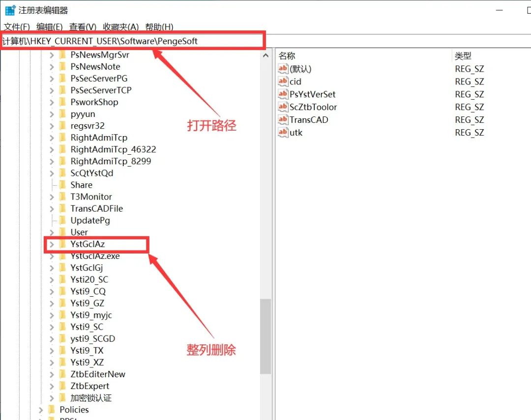Click the ScZtbToolor value string icon
This screenshot has width=531, height=420.
(283, 107)
